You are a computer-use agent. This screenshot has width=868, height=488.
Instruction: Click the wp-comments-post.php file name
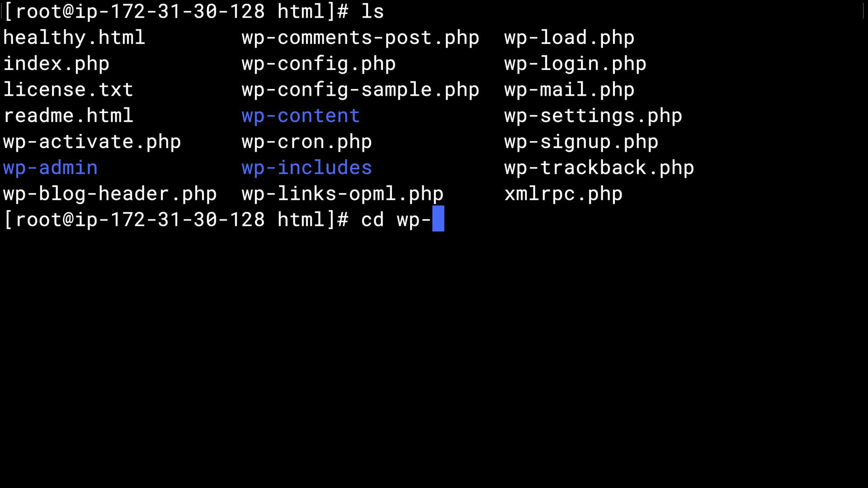tap(360, 38)
